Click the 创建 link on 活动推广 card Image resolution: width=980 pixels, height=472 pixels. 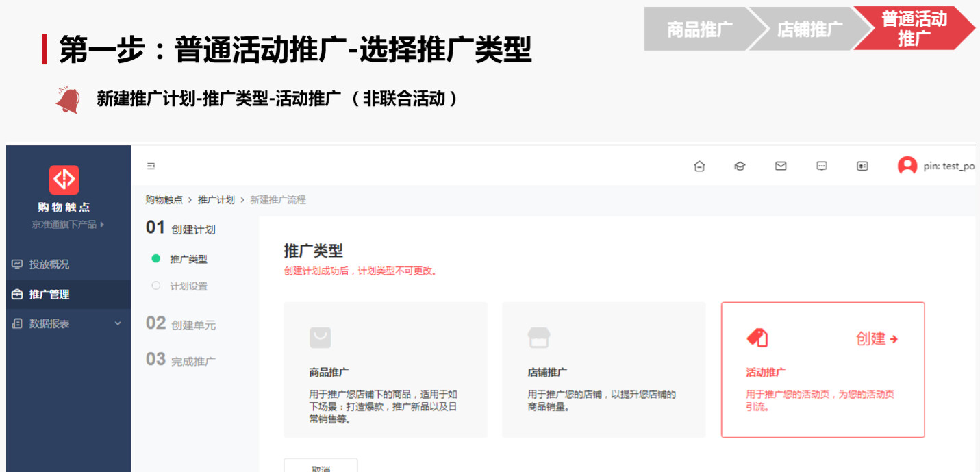coord(877,338)
